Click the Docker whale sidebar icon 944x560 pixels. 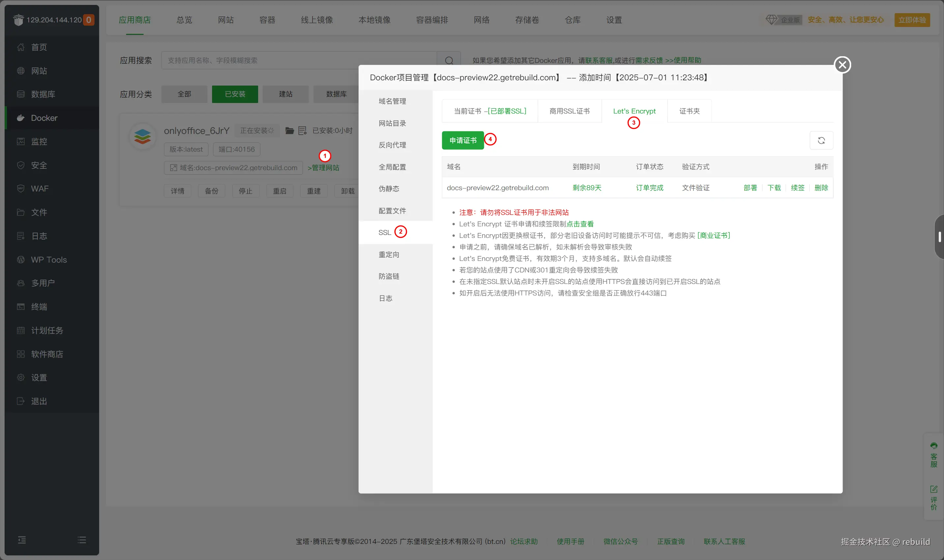point(21,118)
